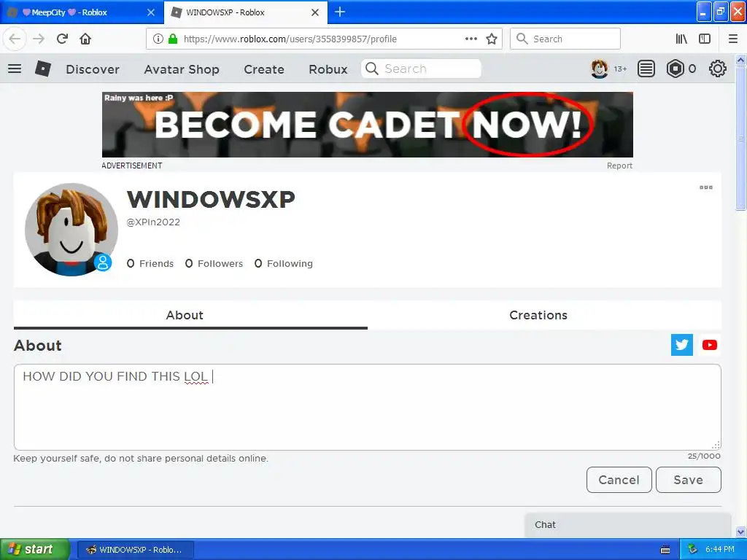
Task: Focus the browser Search box
Action: pos(565,39)
